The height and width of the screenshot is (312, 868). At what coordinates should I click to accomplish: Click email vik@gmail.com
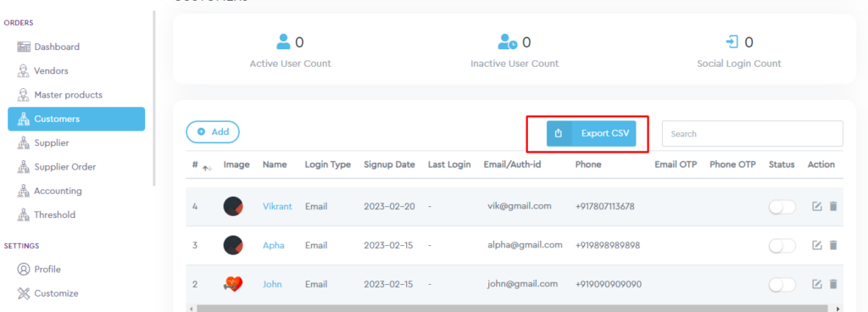pos(520,206)
